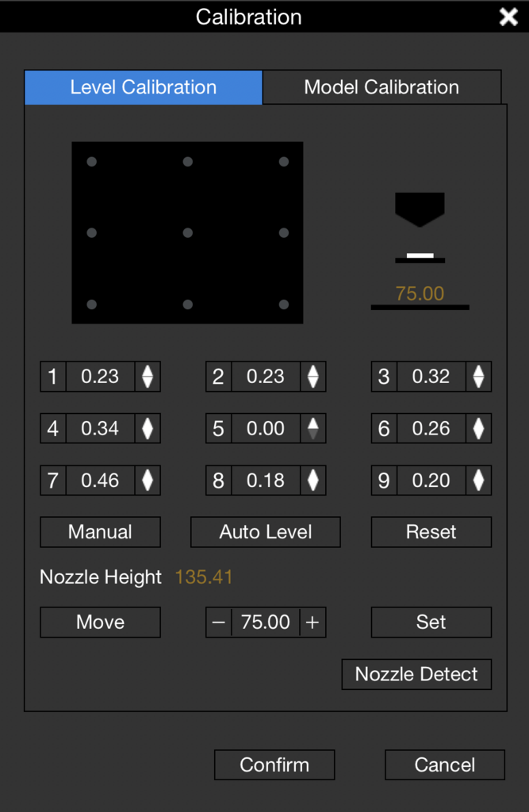Select top-center calibration point on platform grid
529x812 pixels.
coord(187,162)
